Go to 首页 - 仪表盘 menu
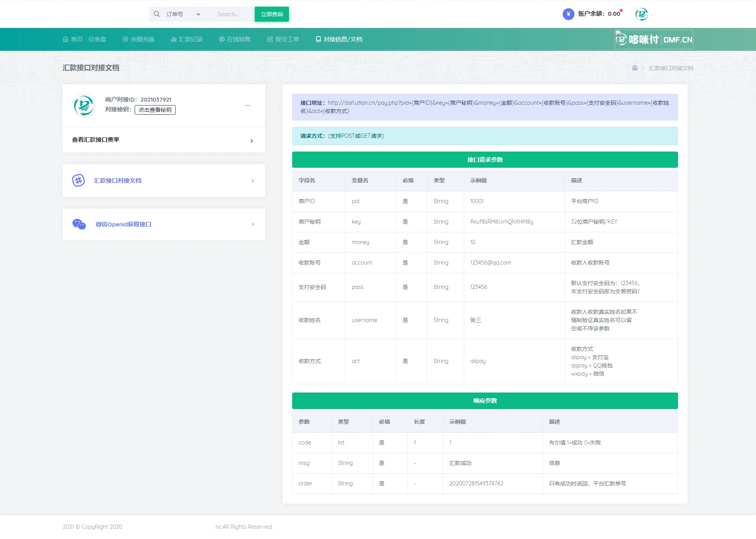756x539 pixels. (84, 39)
